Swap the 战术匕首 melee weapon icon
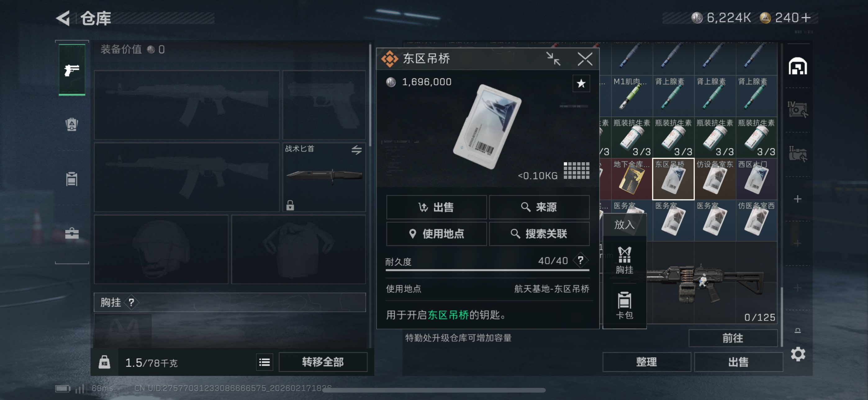 click(x=356, y=149)
